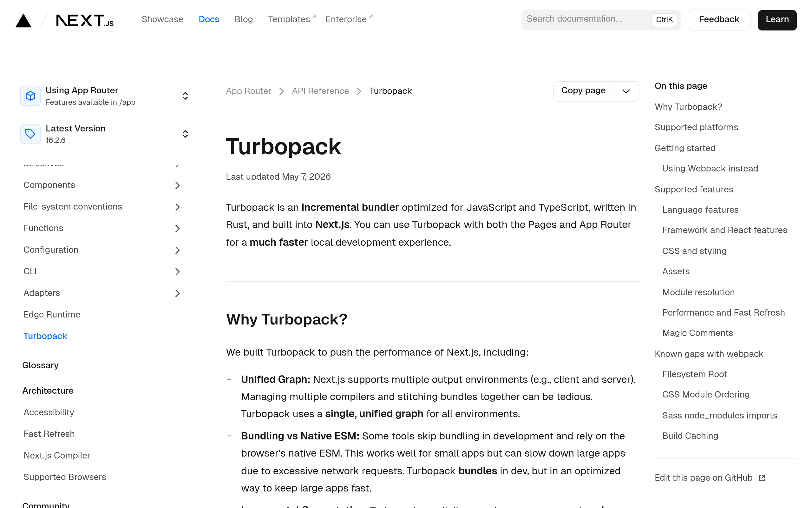Click App Router breadcrumb link
The height and width of the screenshot is (508, 812).
click(248, 91)
